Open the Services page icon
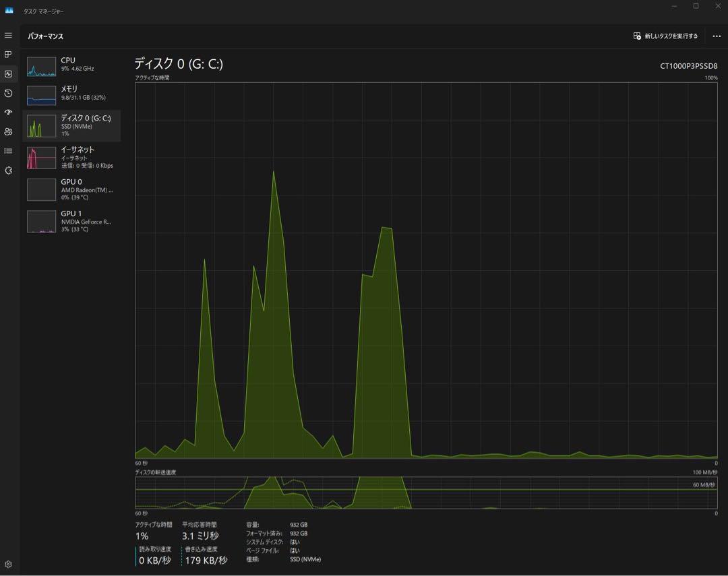This screenshot has height=576, width=728. click(8, 170)
